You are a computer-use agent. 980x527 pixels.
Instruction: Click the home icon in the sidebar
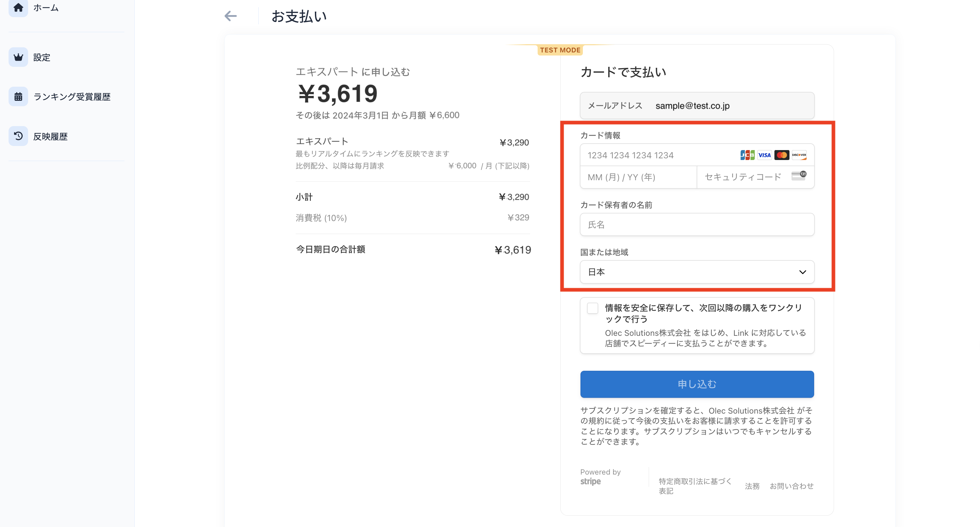coord(18,7)
